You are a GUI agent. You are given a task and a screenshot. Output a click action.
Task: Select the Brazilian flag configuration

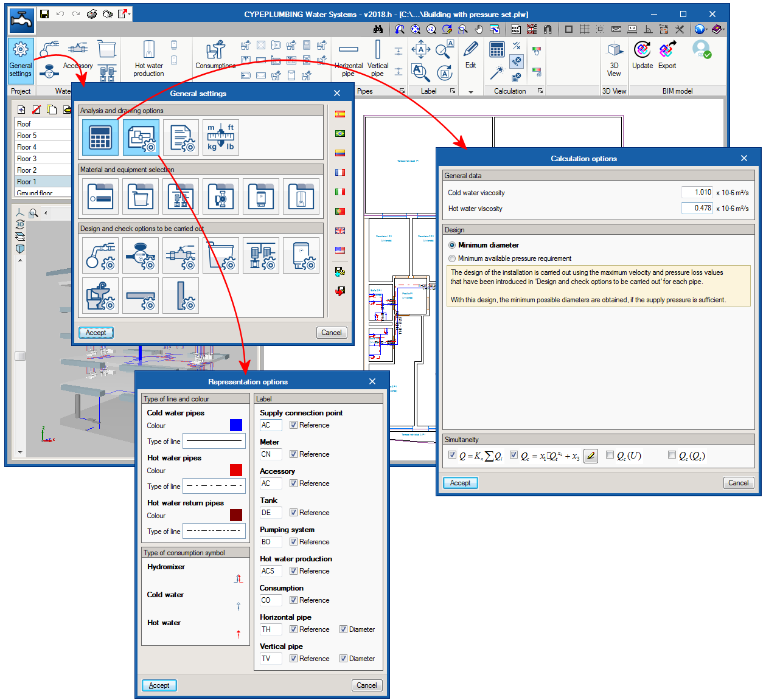point(340,134)
